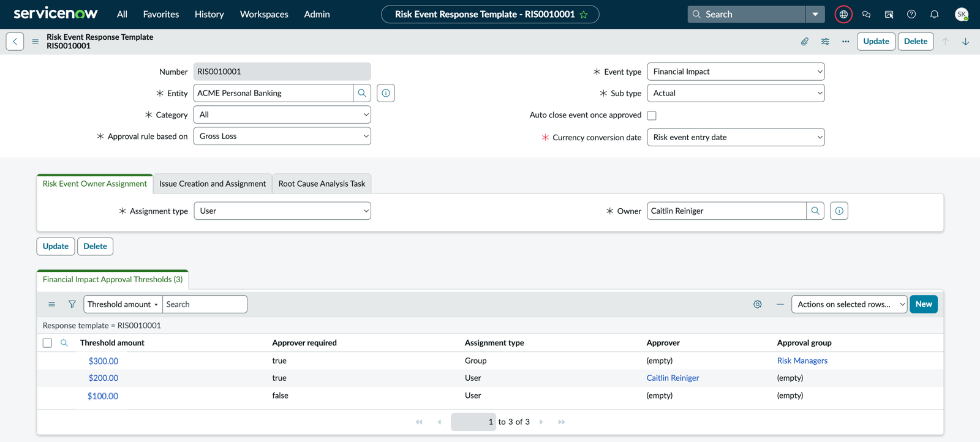Open the list controls hamburger menu
The width and height of the screenshot is (980, 442).
[x=51, y=304]
